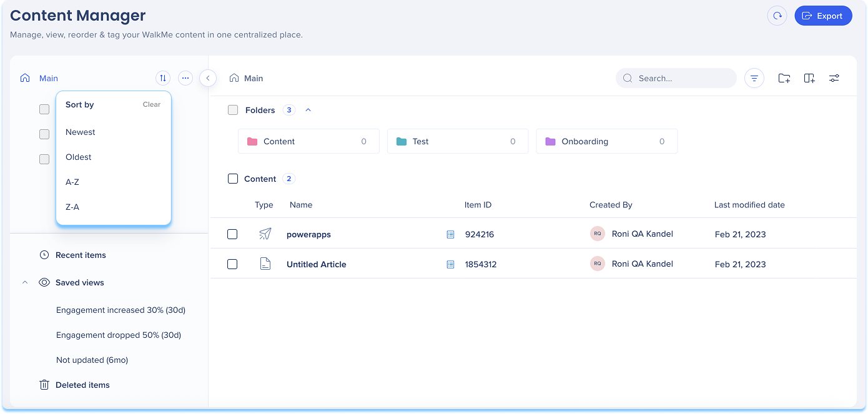Viewport: 868px width, 414px height.
Task: Click the Folders count badge 3
Action: tap(289, 110)
